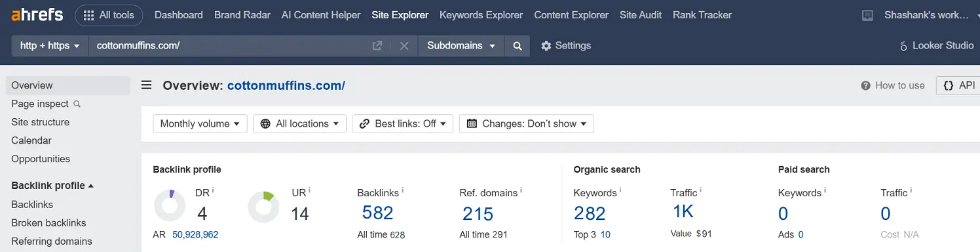Viewport: 980px width, 252px height.
Task: Open URL in new tab icon
Action: 377,46
